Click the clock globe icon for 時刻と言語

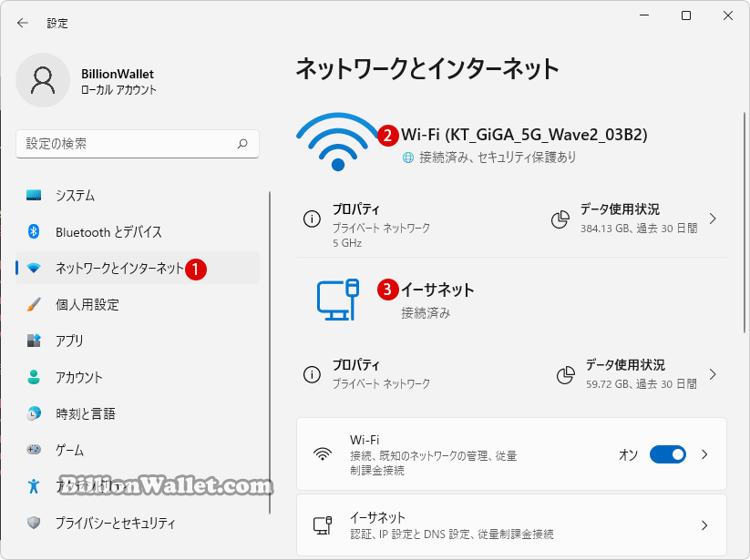coord(34,413)
